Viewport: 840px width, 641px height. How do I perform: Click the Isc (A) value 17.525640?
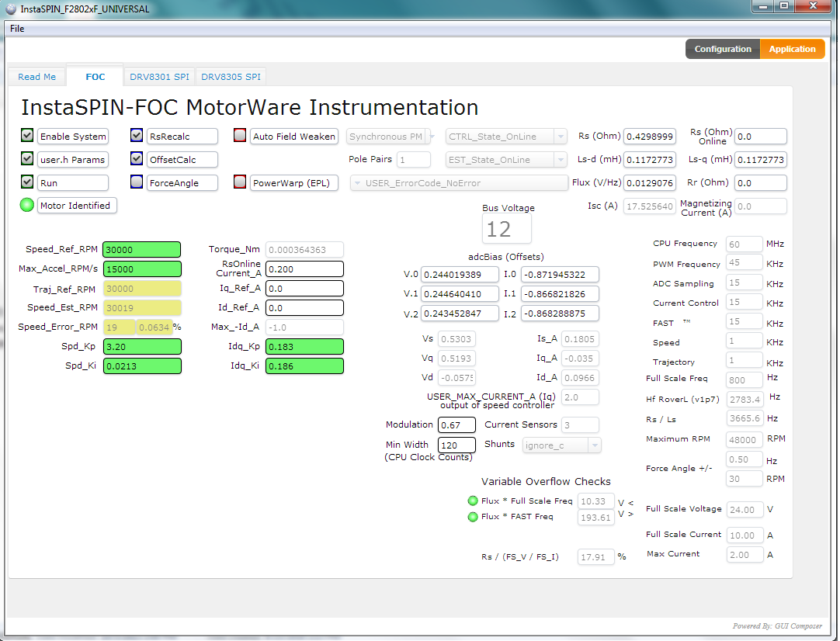pos(649,206)
